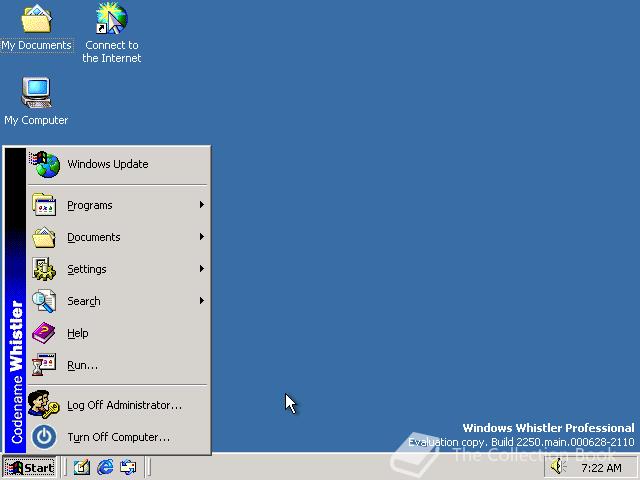Click the Settings gear icon in Start menu

tap(44, 269)
